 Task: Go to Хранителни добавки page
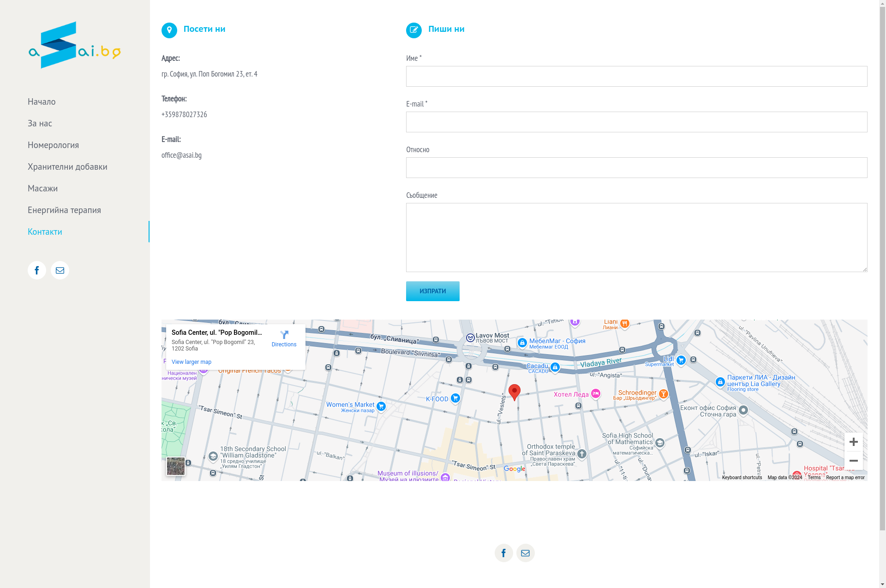coord(67,167)
